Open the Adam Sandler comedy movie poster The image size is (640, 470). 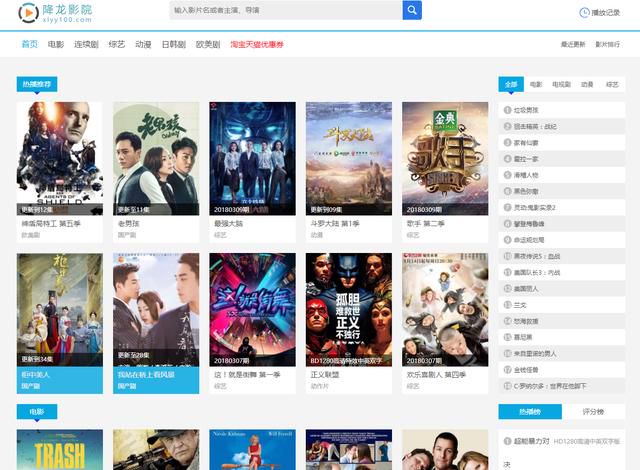445,450
